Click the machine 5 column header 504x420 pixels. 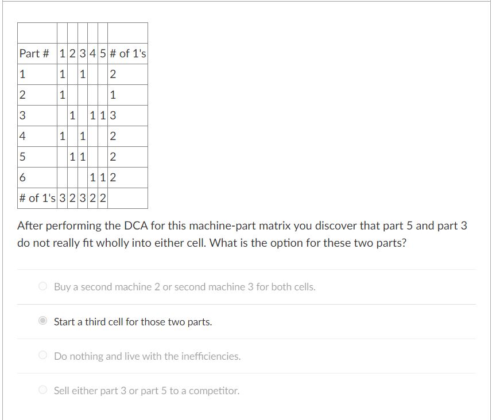click(102, 55)
